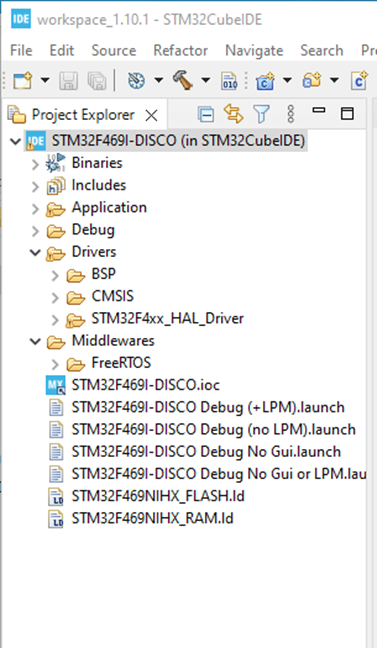
Task: Click the Save All toolbar icon
Action: pyautogui.click(x=97, y=80)
